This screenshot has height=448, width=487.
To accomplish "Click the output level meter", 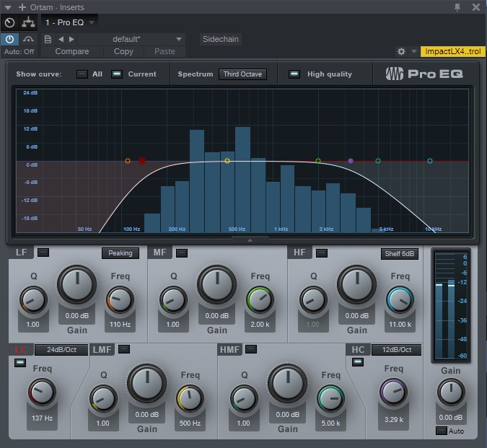I will (x=451, y=306).
